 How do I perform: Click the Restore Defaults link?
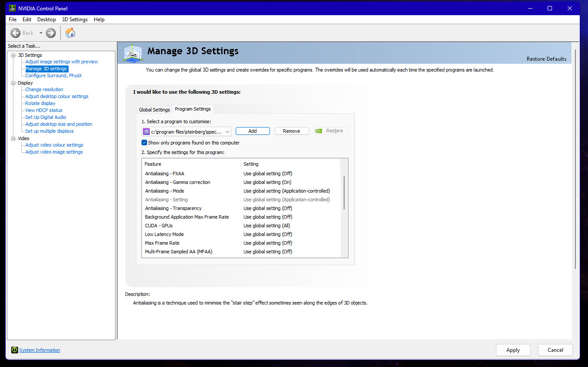point(546,59)
